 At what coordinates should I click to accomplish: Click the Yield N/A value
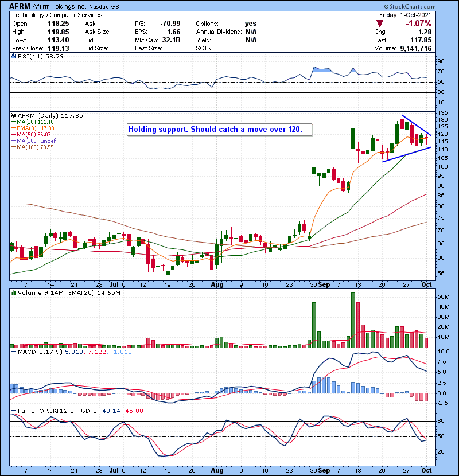(251, 40)
